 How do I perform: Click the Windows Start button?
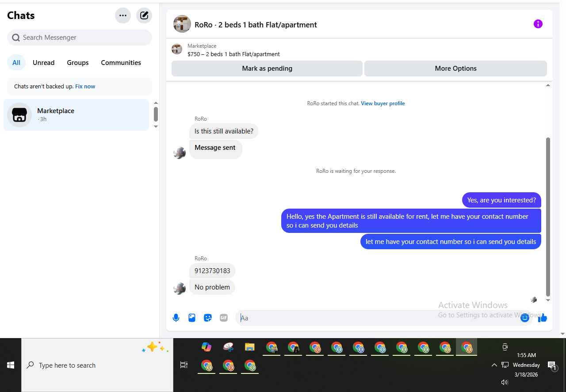click(11, 365)
